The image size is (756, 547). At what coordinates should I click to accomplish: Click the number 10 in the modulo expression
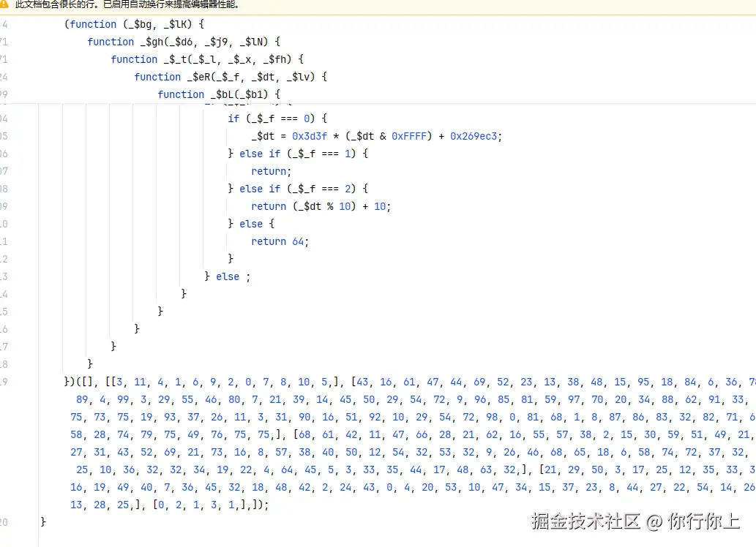click(345, 206)
